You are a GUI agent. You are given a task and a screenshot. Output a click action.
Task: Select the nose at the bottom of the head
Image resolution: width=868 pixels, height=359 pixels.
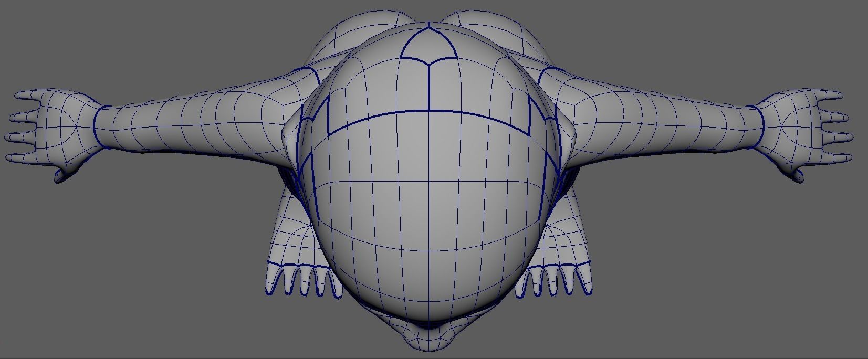point(429,335)
